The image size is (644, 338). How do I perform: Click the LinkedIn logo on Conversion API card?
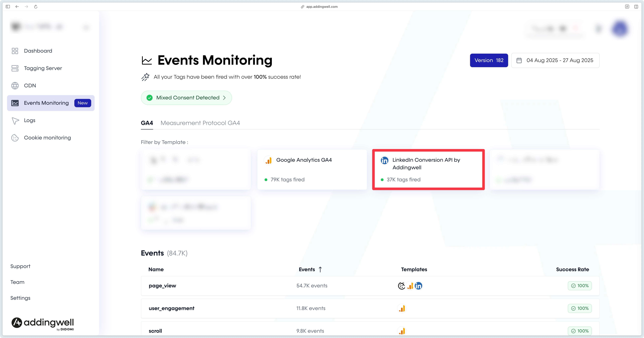tap(385, 160)
